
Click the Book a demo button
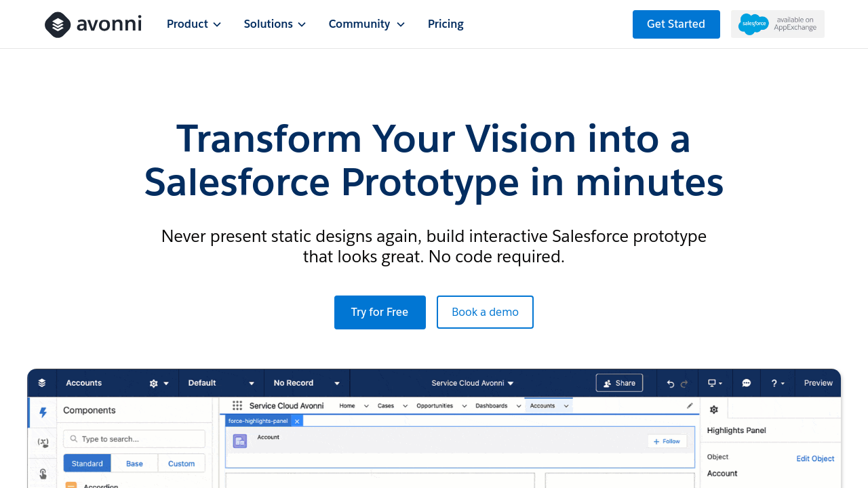point(485,312)
